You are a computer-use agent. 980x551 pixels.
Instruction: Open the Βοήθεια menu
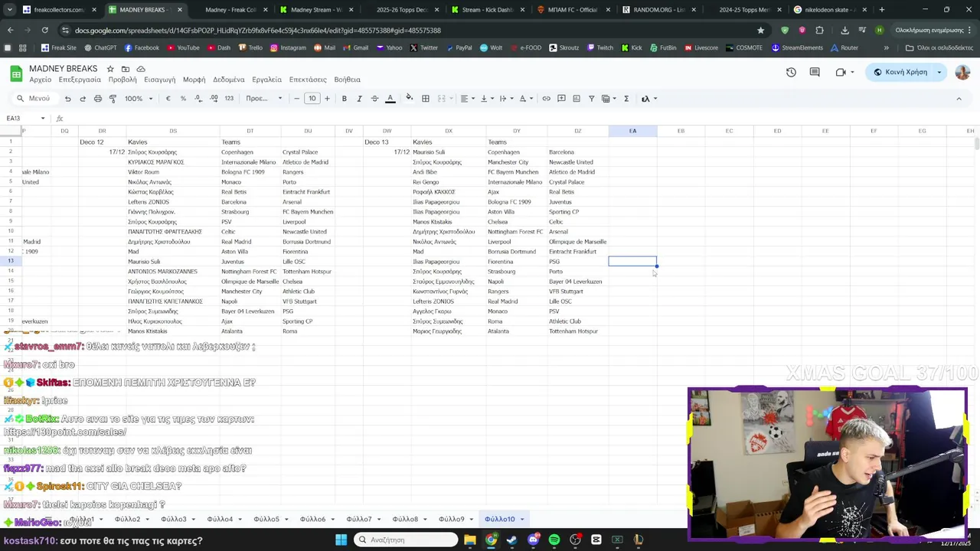(347, 80)
